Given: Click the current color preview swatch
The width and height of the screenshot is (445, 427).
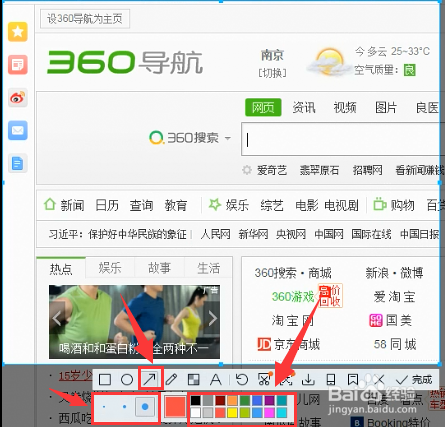Looking at the screenshot, I should [175, 407].
